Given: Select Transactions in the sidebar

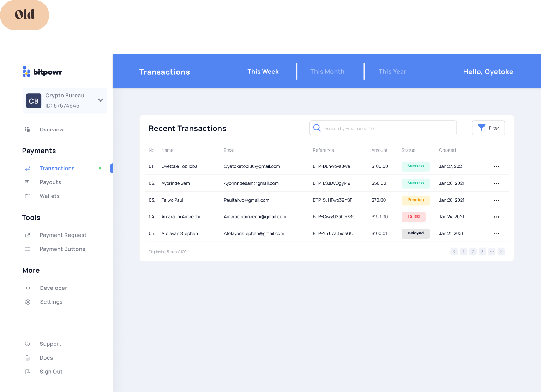Looking at the screenshot, I should (57, 169).
